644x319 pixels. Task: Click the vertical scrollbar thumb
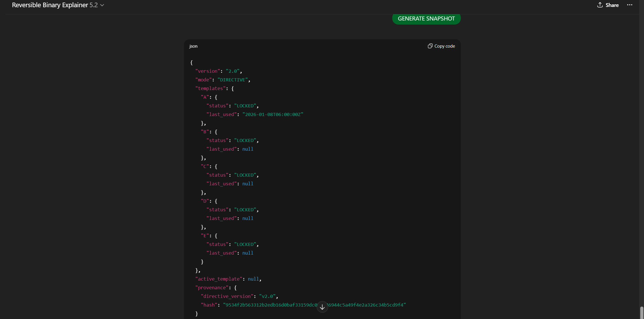641,312
